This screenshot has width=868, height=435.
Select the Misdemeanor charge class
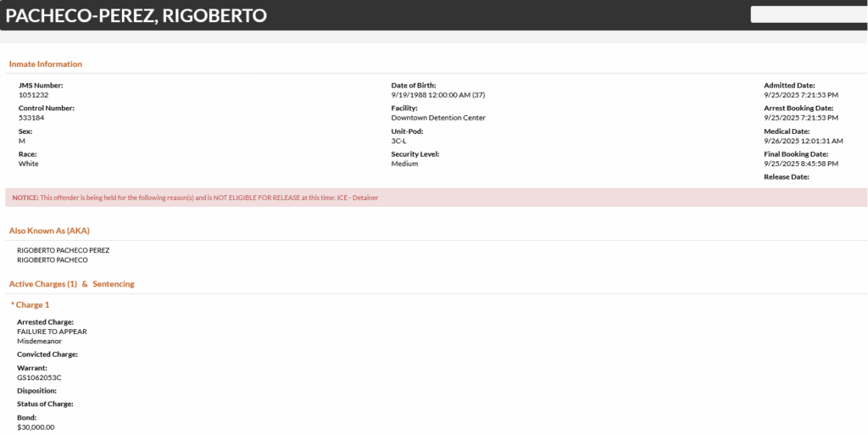pos(39,341)
